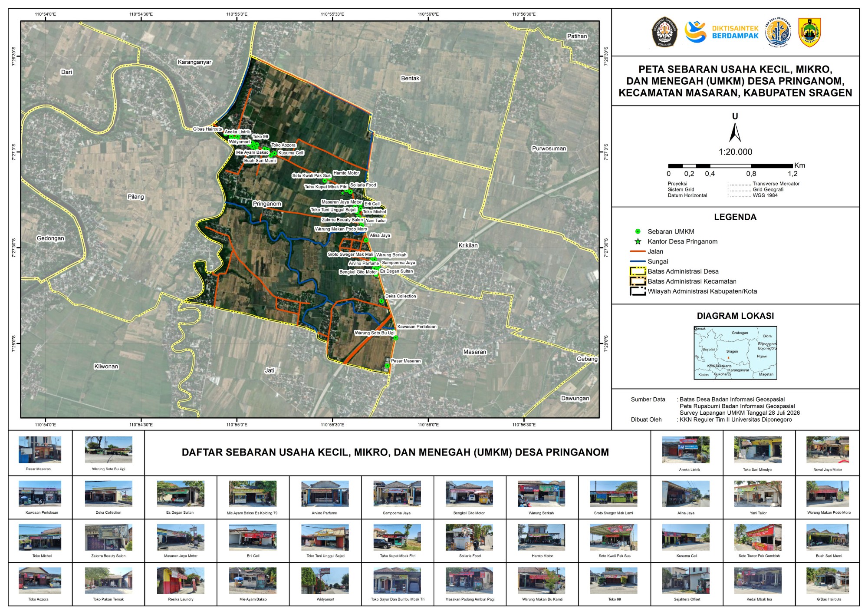The width and height of the screenshot is (868, 614).
Task: Click the Hamto Motor map label
Action: pyautogui.click(x=346, y=173)
